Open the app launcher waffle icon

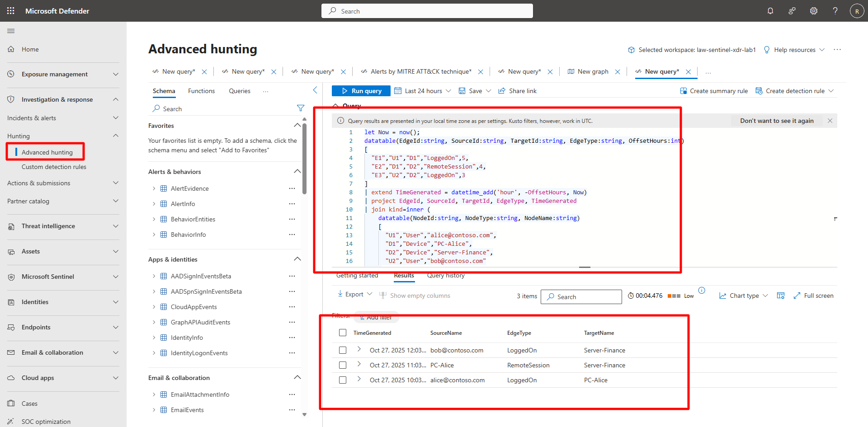coord(11,11)
